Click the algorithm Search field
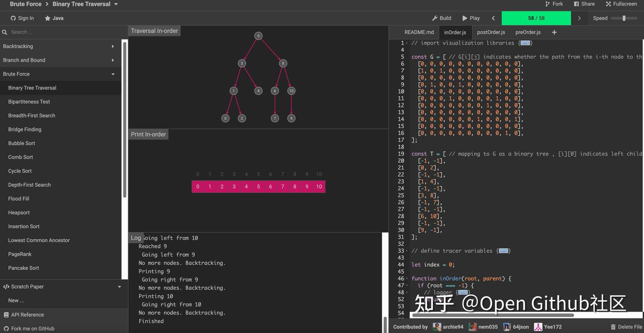The width and height of the screenshot is (644, 333). pos(63,32)
